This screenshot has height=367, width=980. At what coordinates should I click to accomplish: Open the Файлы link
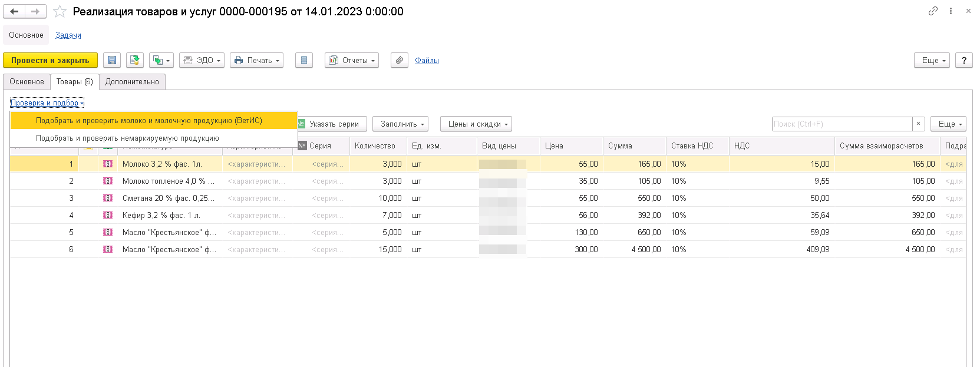[427, 60]
